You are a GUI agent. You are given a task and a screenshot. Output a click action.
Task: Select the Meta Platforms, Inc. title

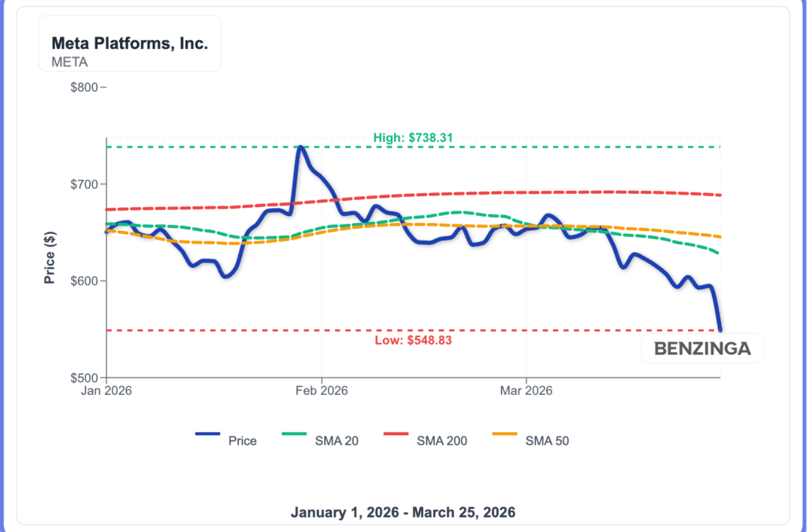point(129,43)
